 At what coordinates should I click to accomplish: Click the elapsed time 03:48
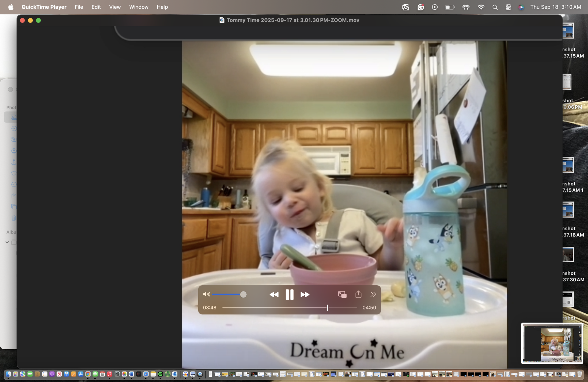coord(210,308)
